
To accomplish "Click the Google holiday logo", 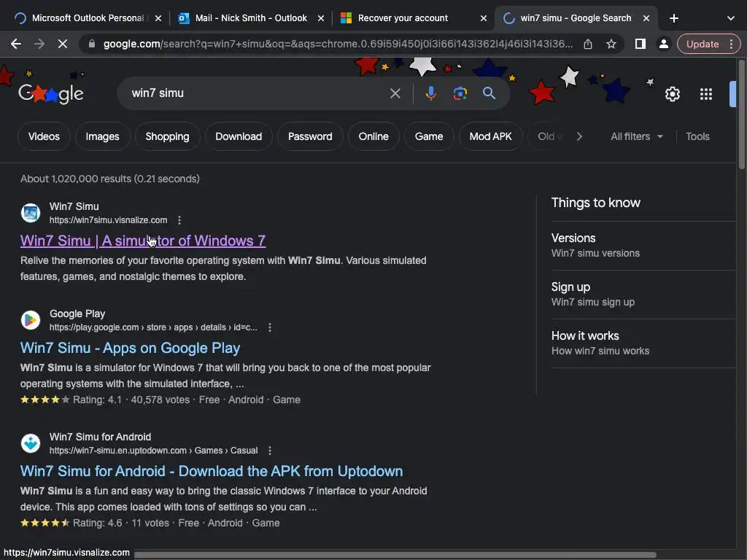I will click(51, 93).
